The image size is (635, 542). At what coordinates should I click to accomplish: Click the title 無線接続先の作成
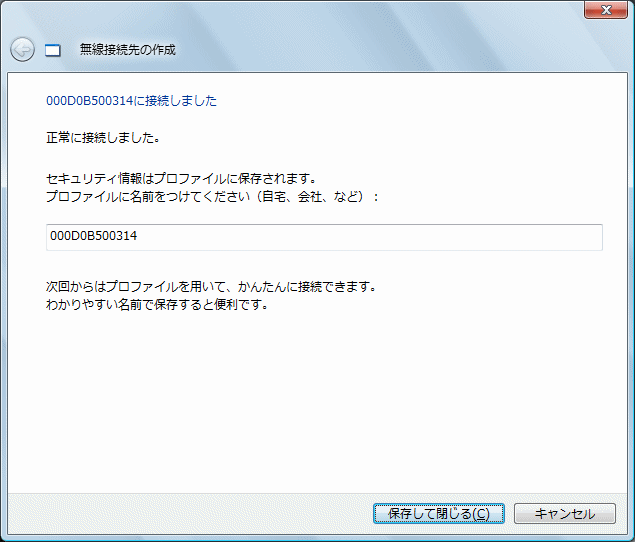128,50
